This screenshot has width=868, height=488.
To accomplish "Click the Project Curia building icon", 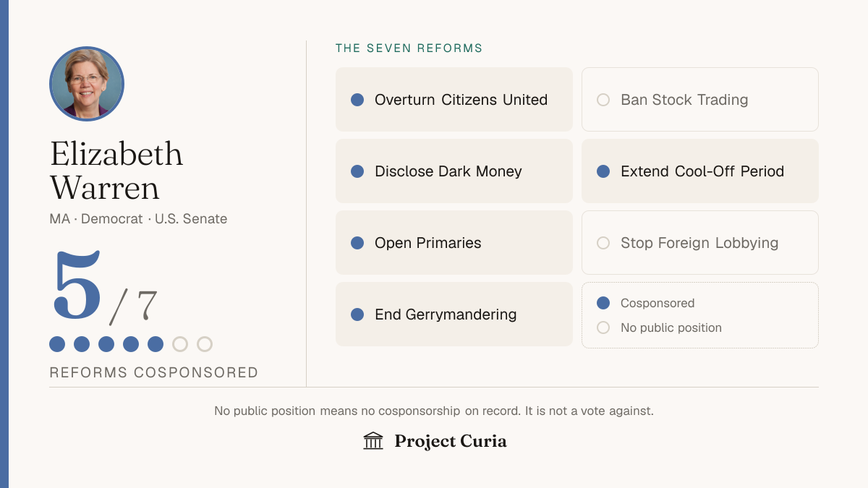I will pyautogui.click(x=373, y=441).
